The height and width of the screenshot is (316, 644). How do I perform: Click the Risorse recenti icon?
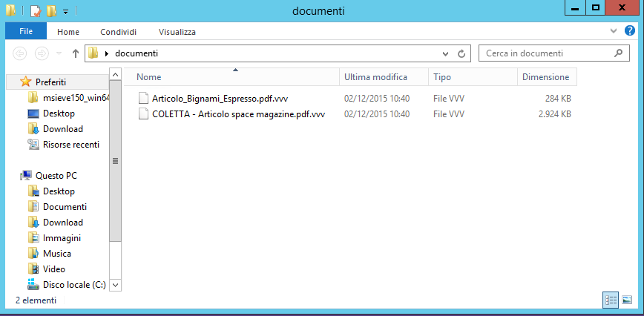(33, 145)
